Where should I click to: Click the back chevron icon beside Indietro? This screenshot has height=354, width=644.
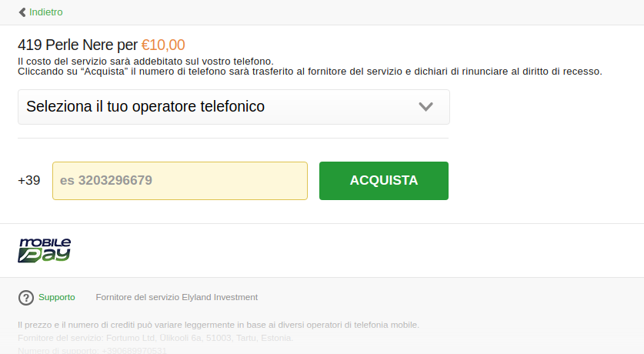tap(22, 12)
